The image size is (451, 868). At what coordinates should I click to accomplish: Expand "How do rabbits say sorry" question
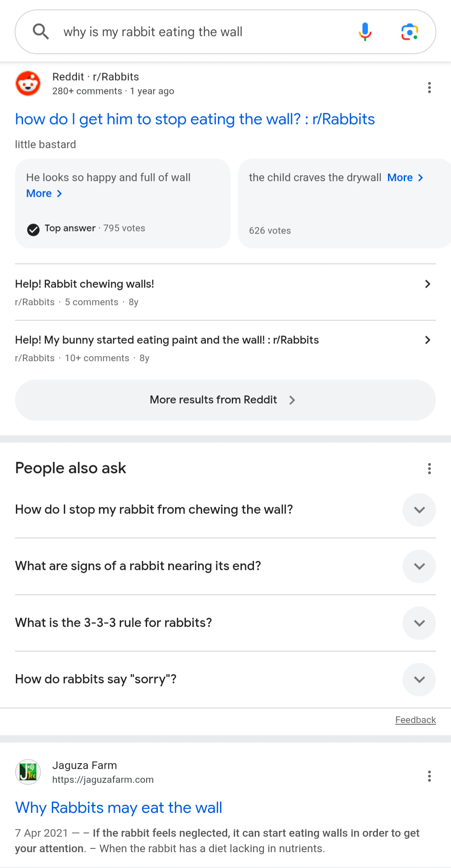pyautogui.click(x=419, y=680)
